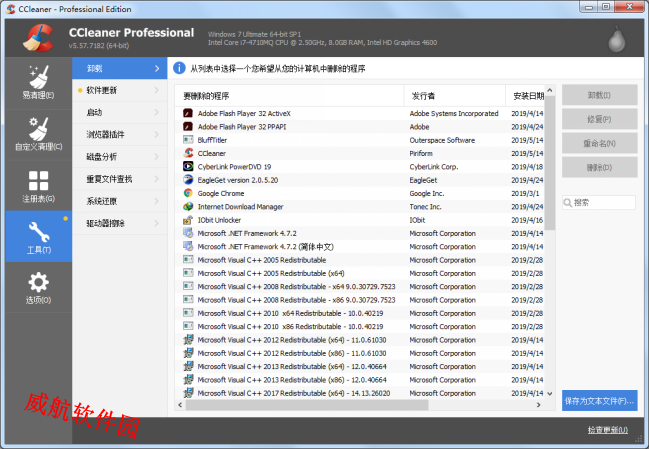Click the scroll down arrow of list
649x449 pixels.
[550, 394]
